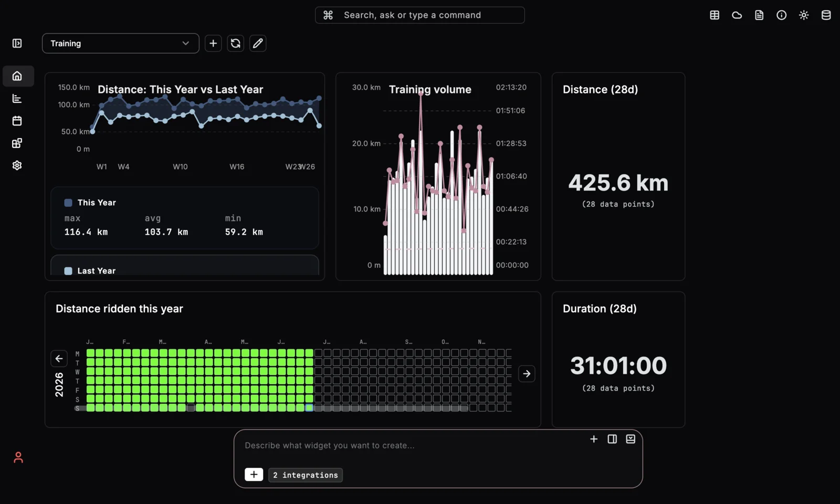Open the settings gear in sidebar
Screen dimensions: 840x504
pos(17,165)
